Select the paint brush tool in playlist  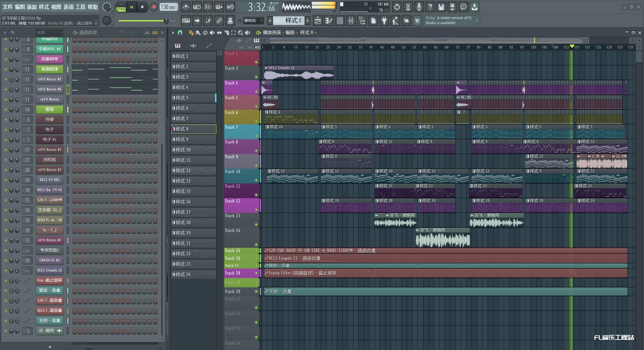(x=198, y=33)
